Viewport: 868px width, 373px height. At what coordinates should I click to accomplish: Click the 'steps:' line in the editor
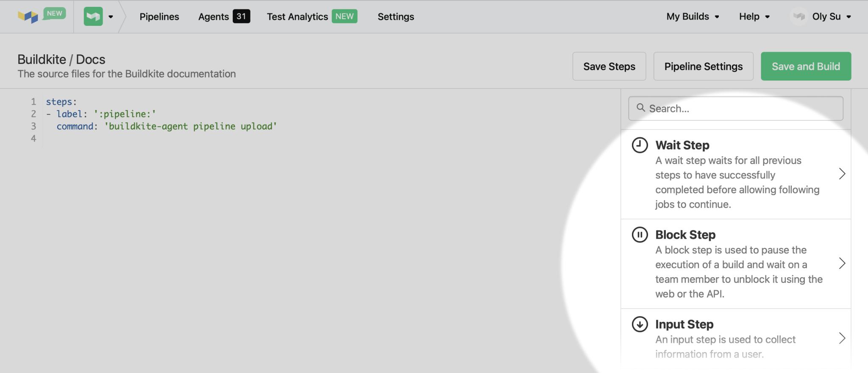point(61,102)
